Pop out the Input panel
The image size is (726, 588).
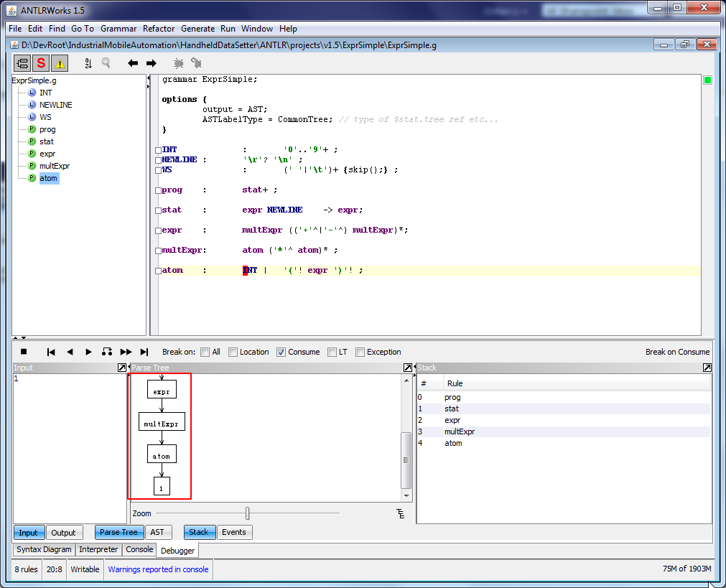(x=122, y=368)
